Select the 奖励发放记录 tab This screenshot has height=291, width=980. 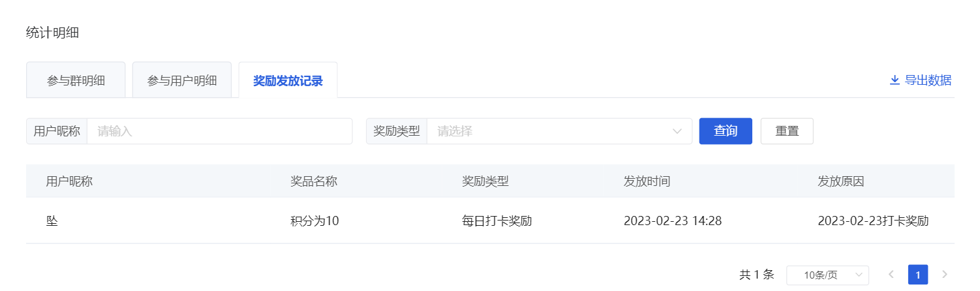point(288,80)
